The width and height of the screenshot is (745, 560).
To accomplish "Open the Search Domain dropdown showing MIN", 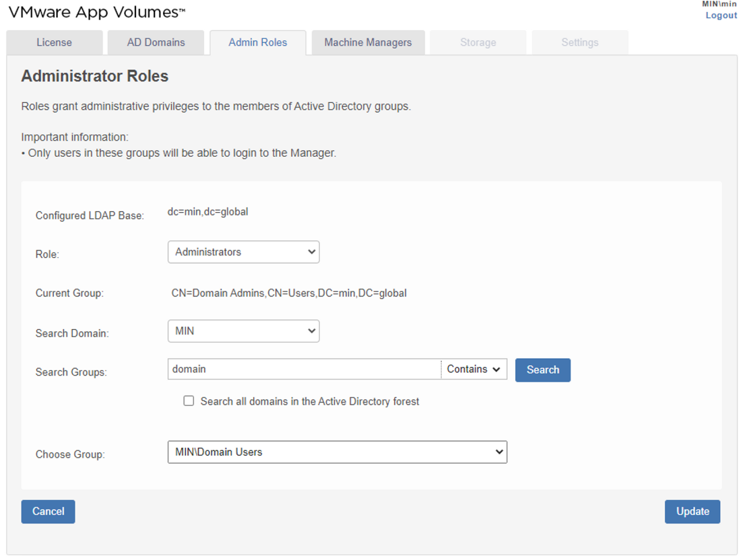I will click(243, 331).
